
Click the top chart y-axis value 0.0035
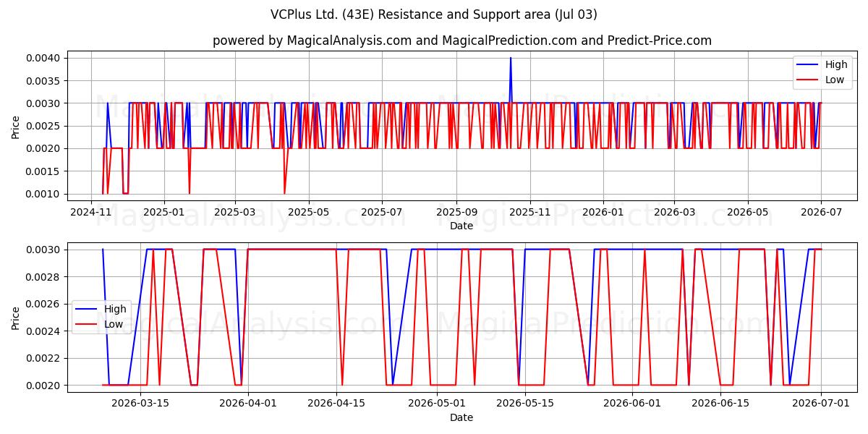[x=45, y=80]
